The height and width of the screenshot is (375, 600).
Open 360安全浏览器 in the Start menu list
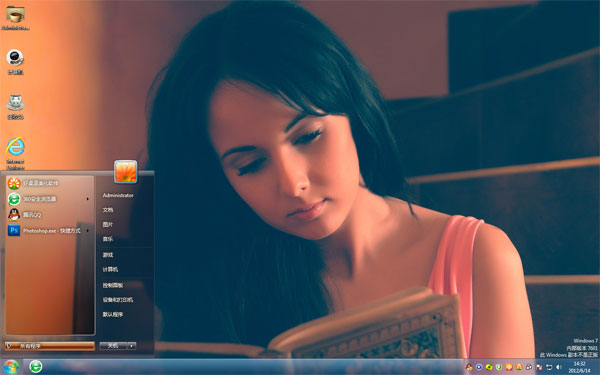tap(50, 199)
